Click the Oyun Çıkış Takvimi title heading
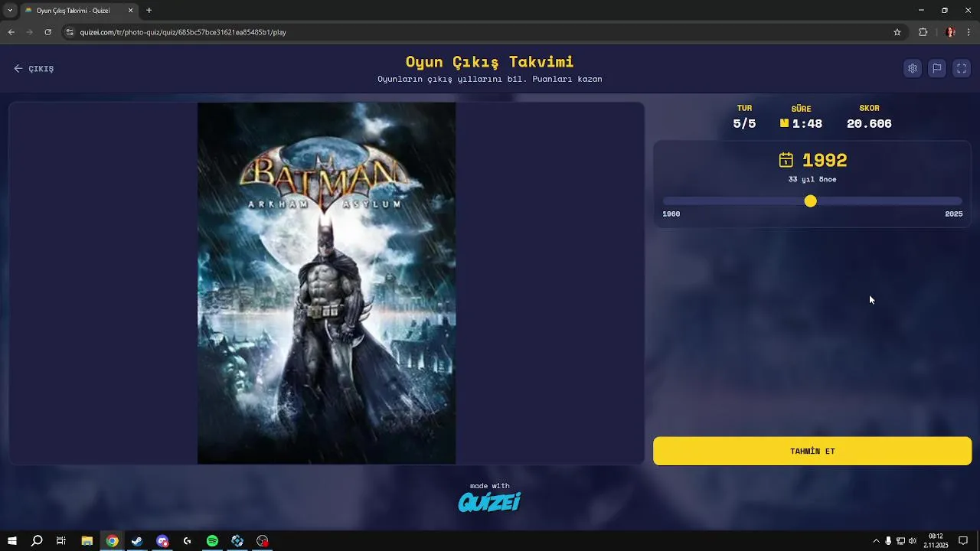Image resolution: width=980 pixels, height=551 pixels. (489, 62)
